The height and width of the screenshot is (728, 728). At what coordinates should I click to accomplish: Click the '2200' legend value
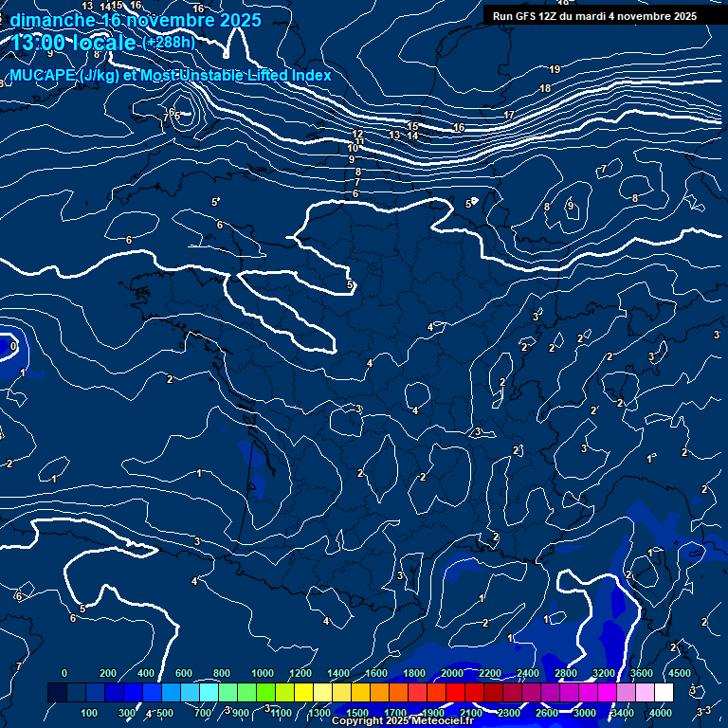(x=490, y=673)
